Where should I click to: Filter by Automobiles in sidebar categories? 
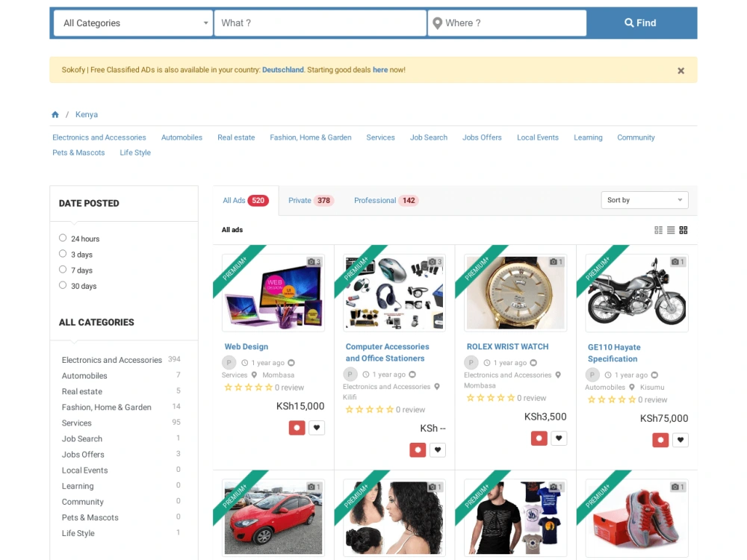pos(84,376)
